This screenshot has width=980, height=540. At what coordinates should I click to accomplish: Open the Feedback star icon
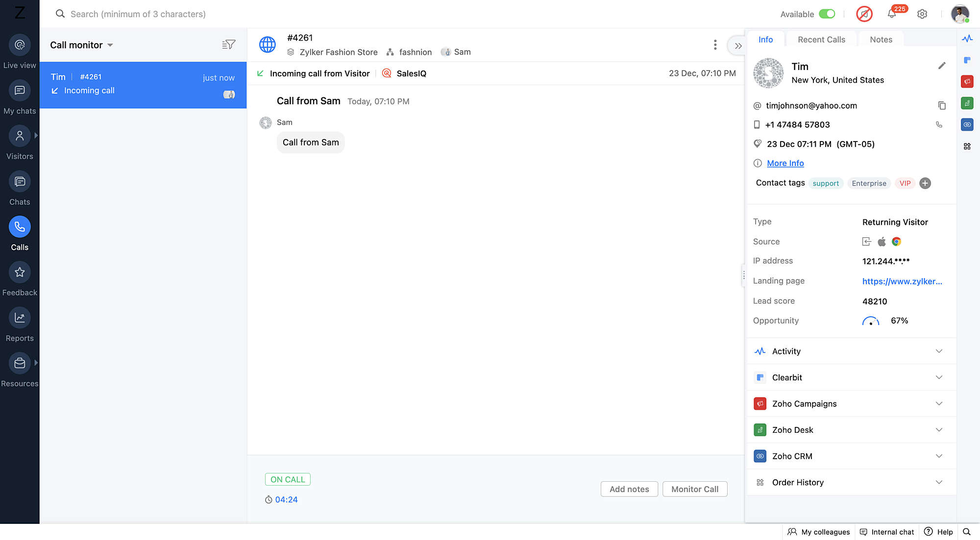pos(20,273)
